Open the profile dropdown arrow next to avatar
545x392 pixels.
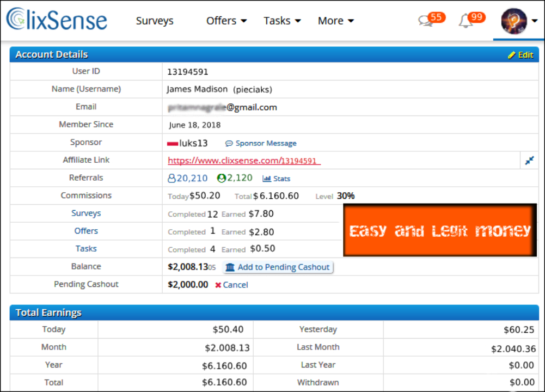point(535,21)
